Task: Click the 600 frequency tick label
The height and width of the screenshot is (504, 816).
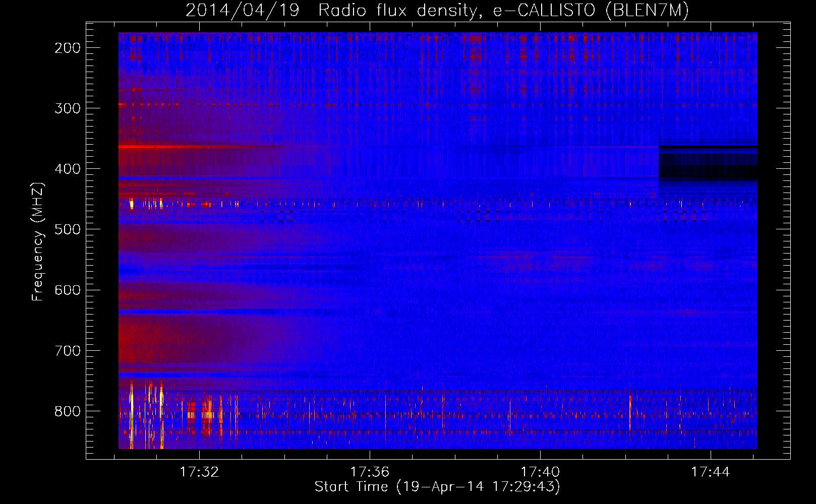Action: pos(68,290)
